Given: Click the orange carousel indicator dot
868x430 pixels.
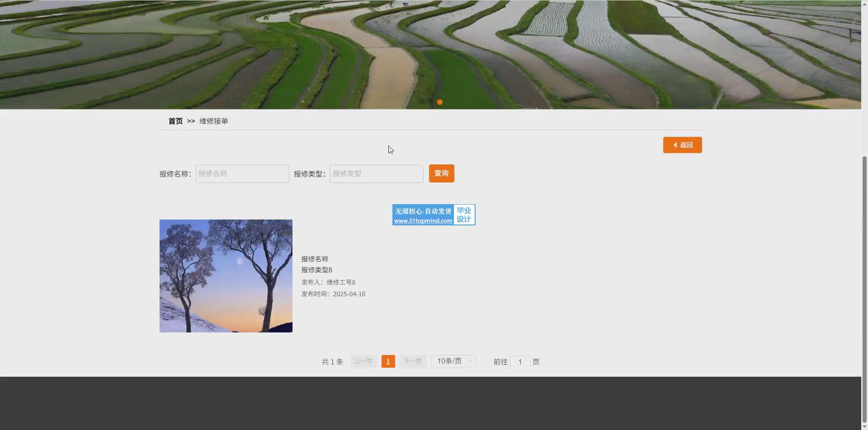Looking at the screenshot, I should pos(439,102).
